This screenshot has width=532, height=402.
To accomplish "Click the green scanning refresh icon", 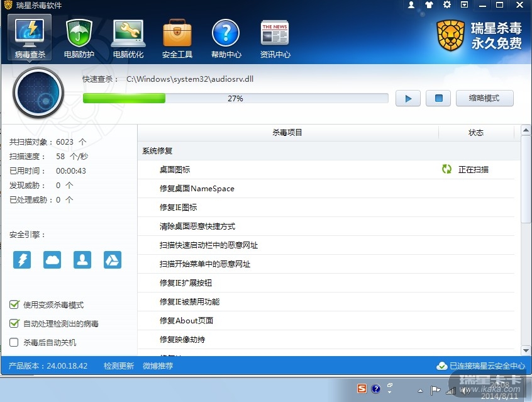I will (x=446, y=169).
